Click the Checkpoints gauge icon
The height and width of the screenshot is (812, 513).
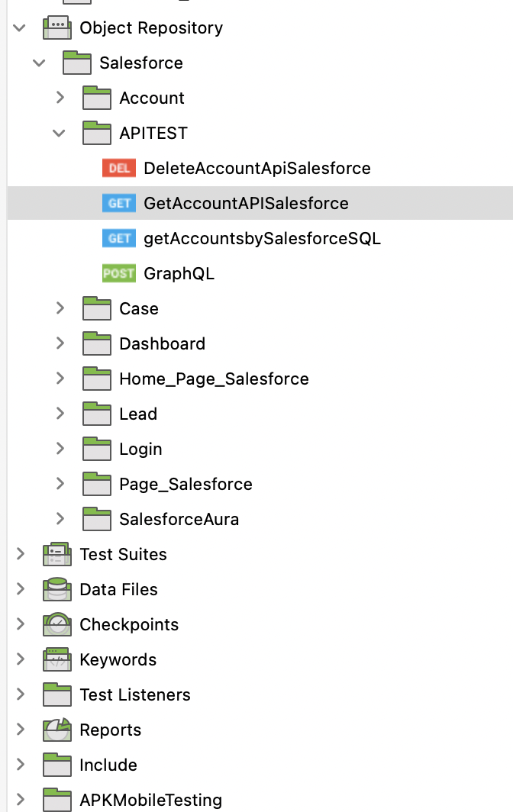coord(57,624)
